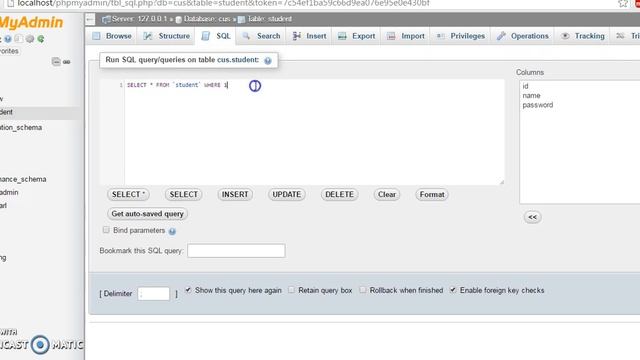Screen dimensions: 640x360
Task: Click the link chain icon in sidebar
Action: tap(67, 62)
